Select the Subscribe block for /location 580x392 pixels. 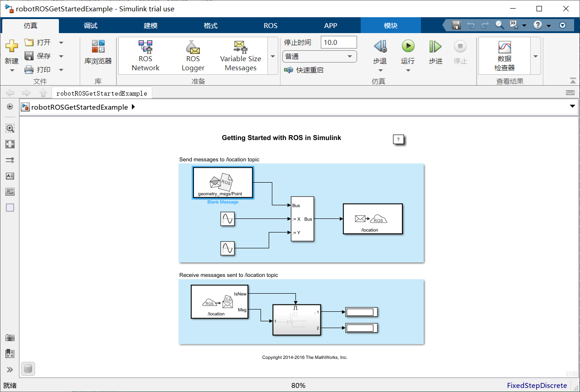pyautogui.click(x=219, y=302)
